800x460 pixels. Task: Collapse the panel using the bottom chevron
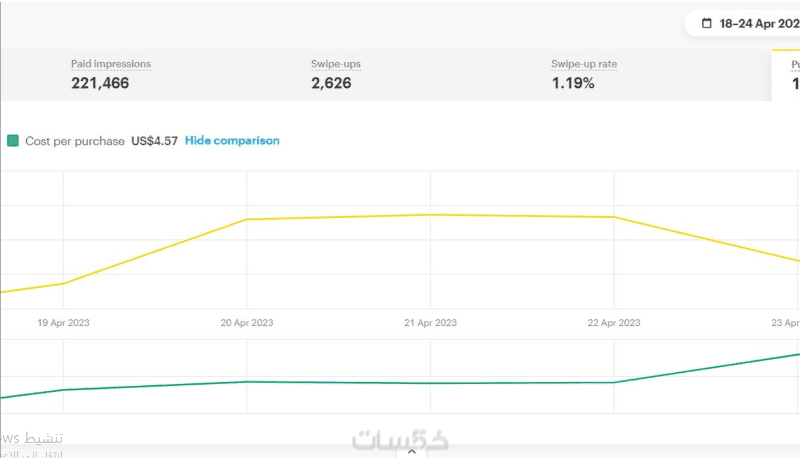(411, 452)
